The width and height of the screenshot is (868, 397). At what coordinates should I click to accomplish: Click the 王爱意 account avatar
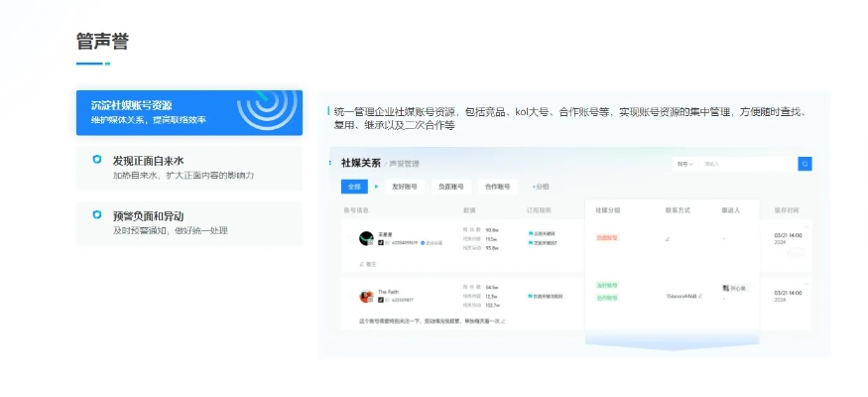point(366,238)
